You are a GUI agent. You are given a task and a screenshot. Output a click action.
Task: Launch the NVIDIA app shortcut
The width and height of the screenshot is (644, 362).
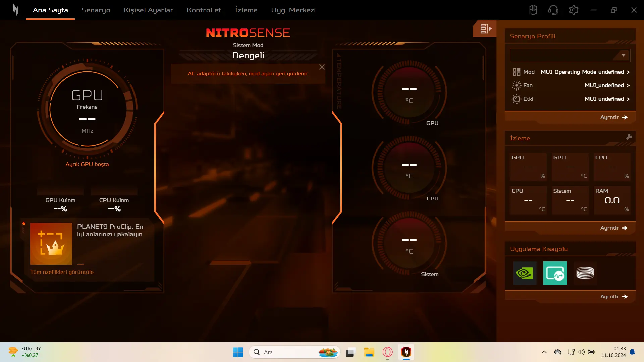[525, 273]
